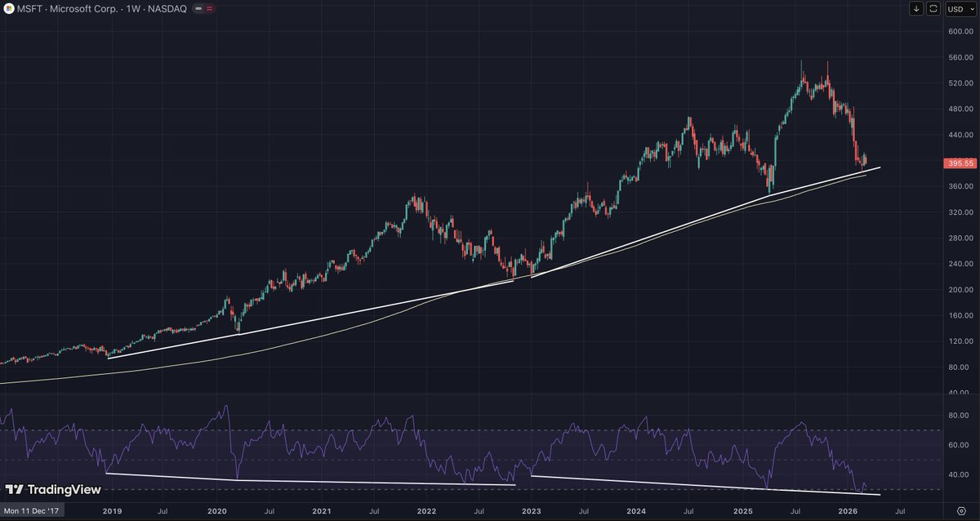Click the 2021 time axis label
The width and height of the screenshot is (980, 521).
pos(322,510)
